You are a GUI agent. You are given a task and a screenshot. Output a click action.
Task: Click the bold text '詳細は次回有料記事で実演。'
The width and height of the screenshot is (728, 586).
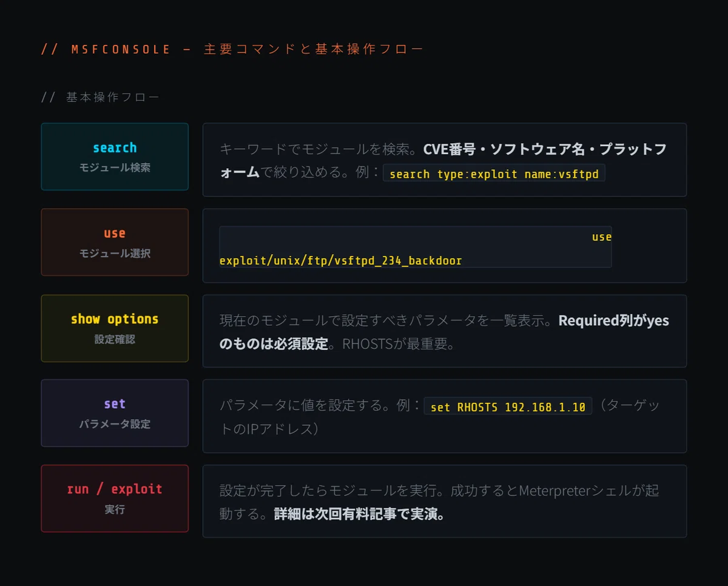(x=360, y=515)
